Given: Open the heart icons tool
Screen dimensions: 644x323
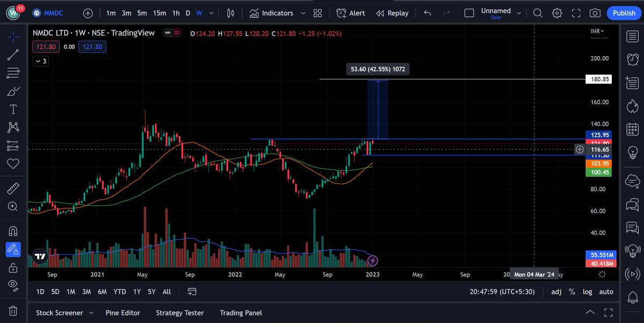Looking at the screenshot, I should 13,163.
